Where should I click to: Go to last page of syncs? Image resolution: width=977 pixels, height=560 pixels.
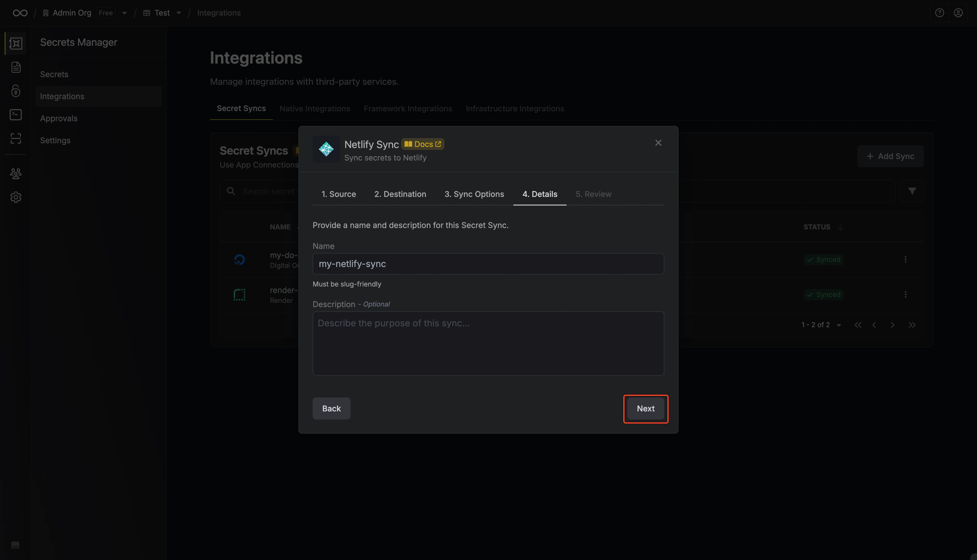912,325
